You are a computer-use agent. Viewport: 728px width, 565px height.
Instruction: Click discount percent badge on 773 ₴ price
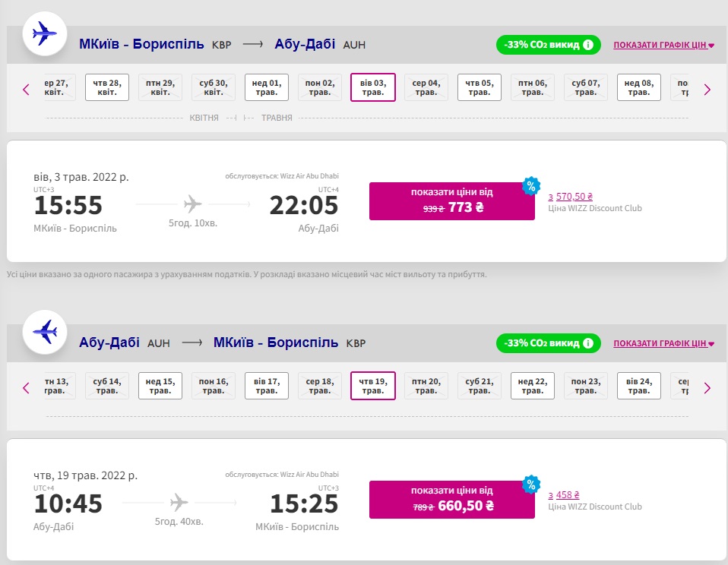click(x=531, y=185)
